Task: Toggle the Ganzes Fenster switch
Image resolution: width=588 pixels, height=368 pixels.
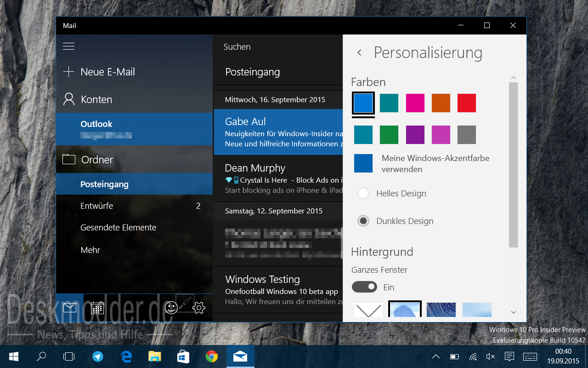Action: click(364, 287)
